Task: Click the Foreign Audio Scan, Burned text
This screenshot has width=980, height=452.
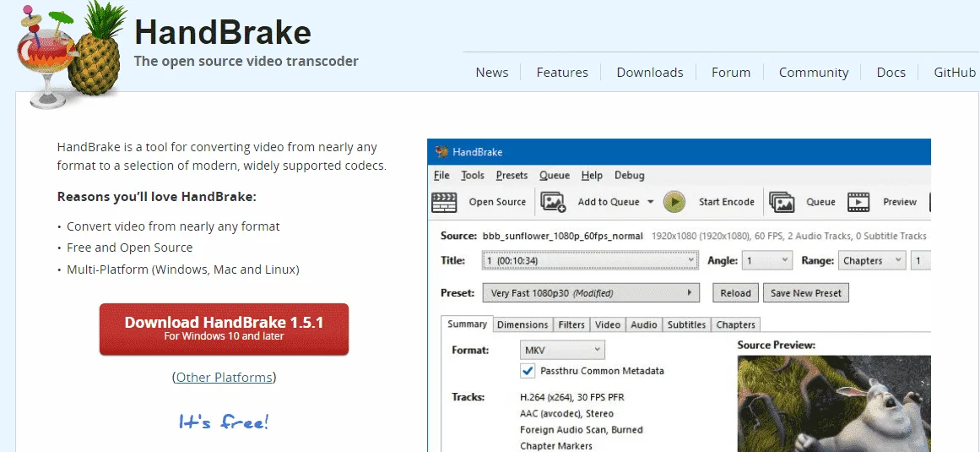Action: tap(582, 429)
